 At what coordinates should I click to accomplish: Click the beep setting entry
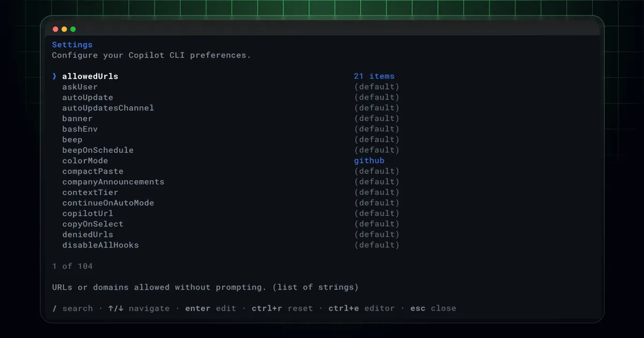point(72,139)
